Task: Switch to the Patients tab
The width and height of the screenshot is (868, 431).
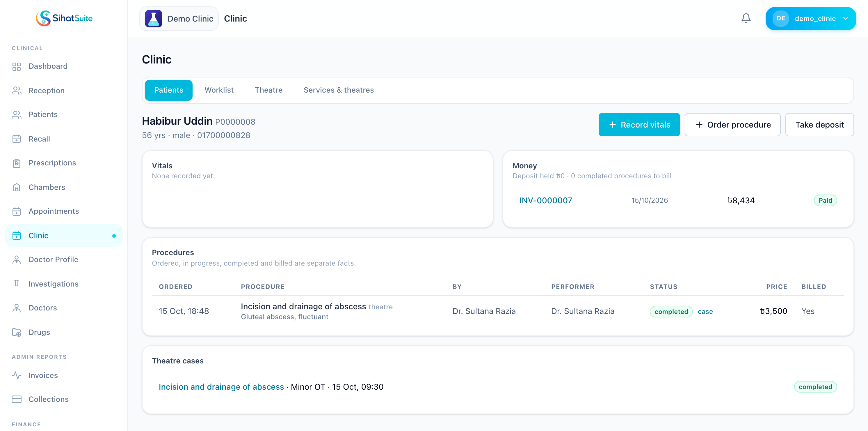Action: click(168, 90)
